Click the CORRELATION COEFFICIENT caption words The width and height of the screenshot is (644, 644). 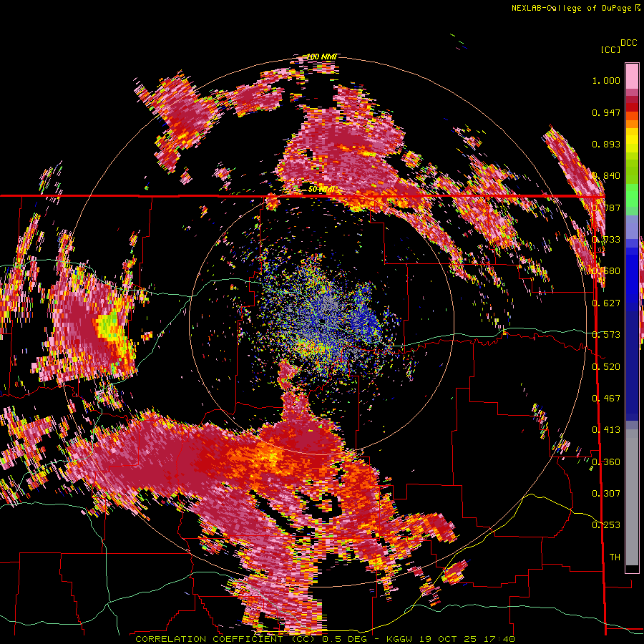click(209, 639)
